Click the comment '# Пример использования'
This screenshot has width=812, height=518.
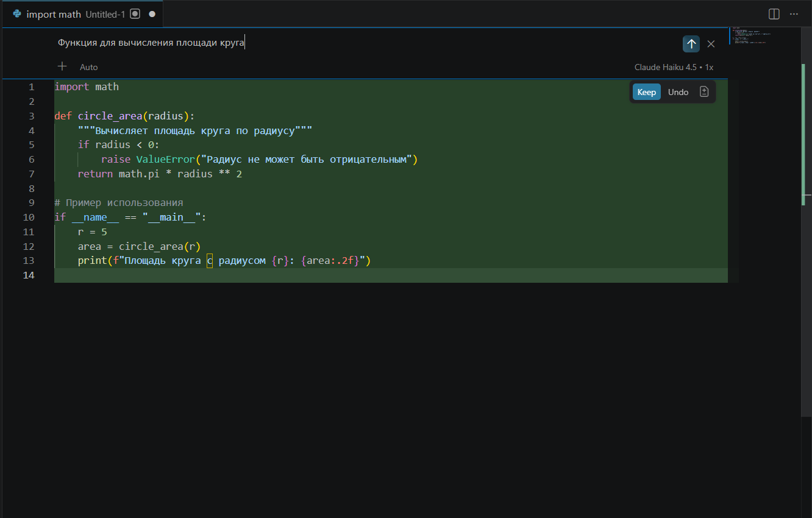click(x=119, y=203)
